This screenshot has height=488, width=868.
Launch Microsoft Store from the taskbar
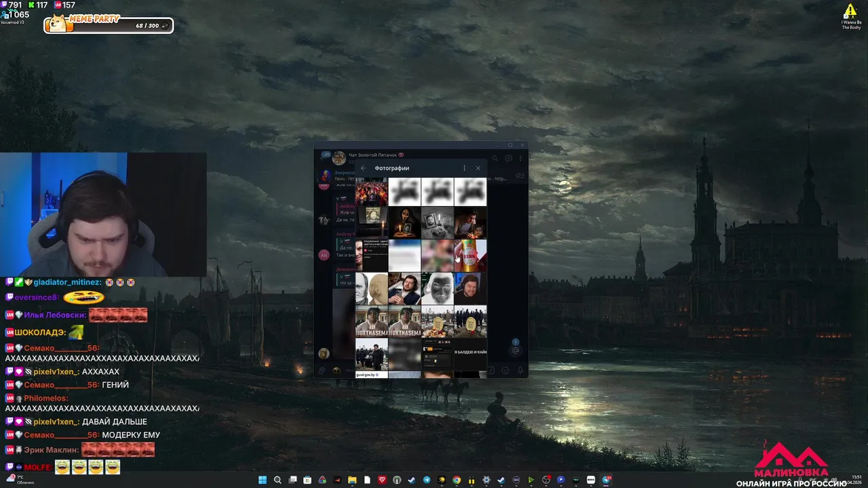click(x=307, y=480)
